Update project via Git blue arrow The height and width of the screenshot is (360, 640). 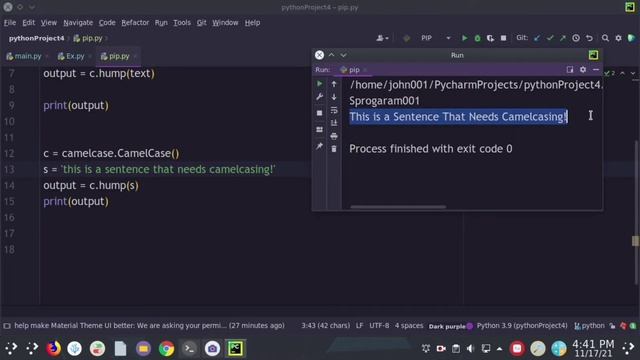click(537, 38)
